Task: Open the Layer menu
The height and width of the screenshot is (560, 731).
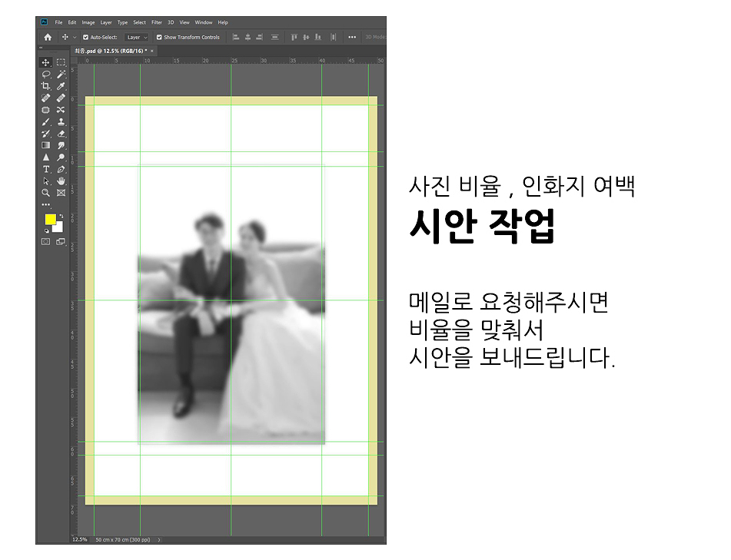Action: [x=106, y=22]
